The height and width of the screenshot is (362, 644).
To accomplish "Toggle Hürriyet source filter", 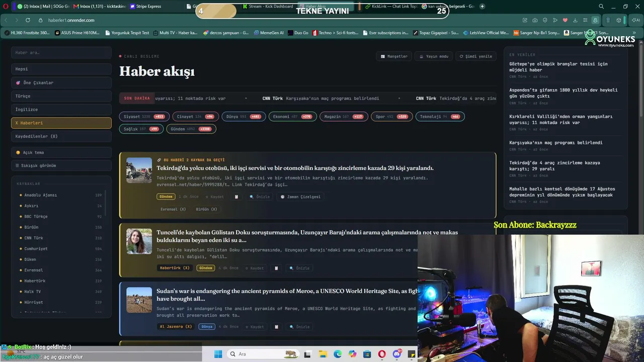I will [60, 302].
